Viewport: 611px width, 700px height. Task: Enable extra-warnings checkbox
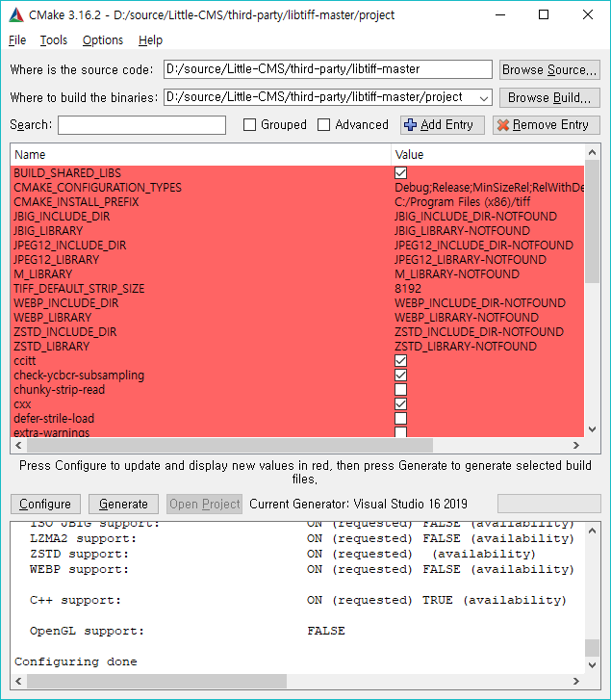pos(400,431)
